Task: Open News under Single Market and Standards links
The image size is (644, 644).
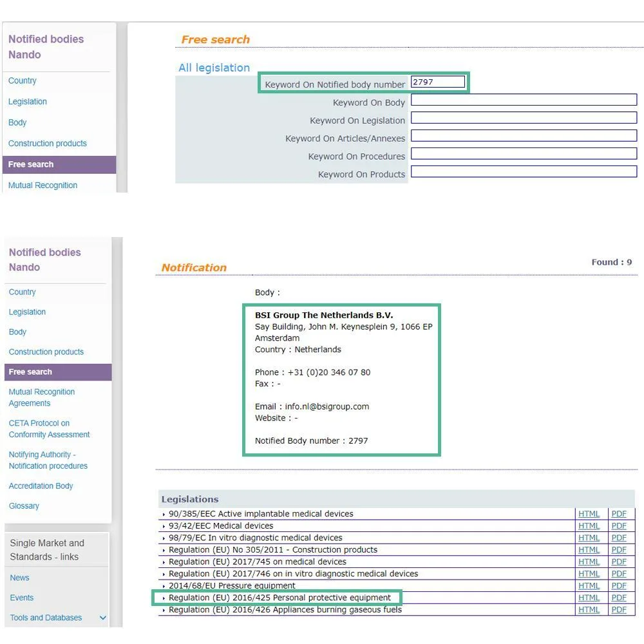Action: [19, 578]
